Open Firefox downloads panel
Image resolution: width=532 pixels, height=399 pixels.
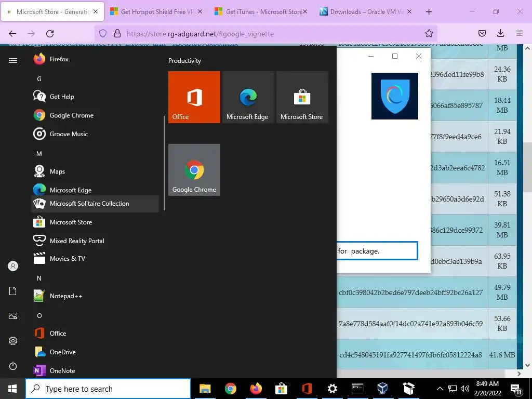coord(500,33)
